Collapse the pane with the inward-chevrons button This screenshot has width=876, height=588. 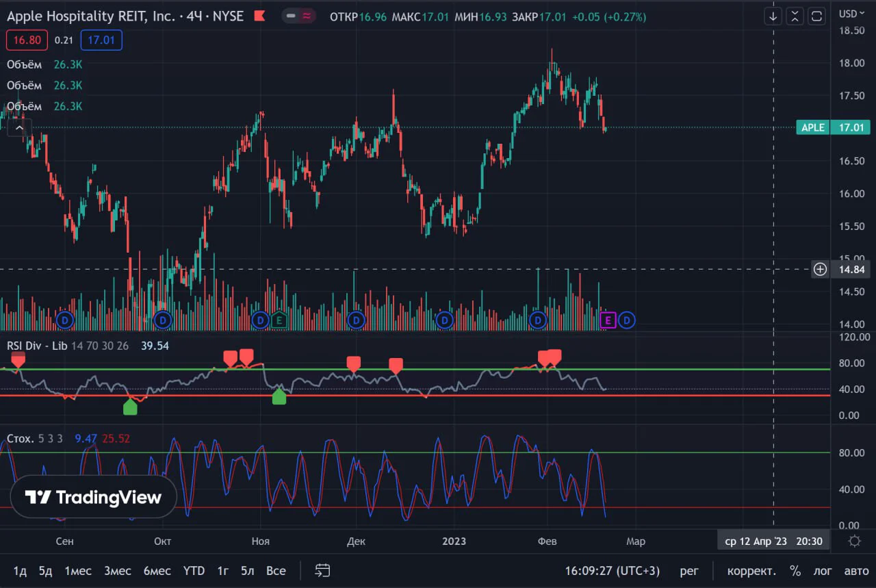pyautogui.click(x=795, y=16)
